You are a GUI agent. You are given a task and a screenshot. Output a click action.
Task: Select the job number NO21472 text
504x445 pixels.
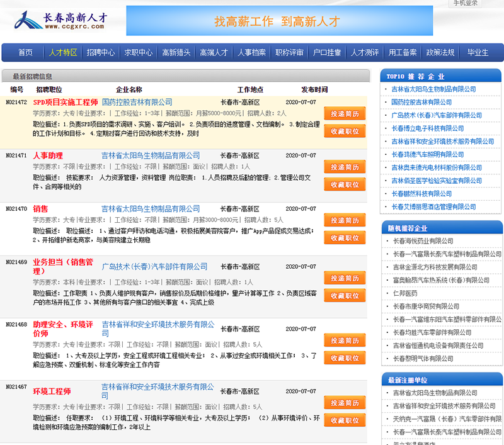point(16,102)
